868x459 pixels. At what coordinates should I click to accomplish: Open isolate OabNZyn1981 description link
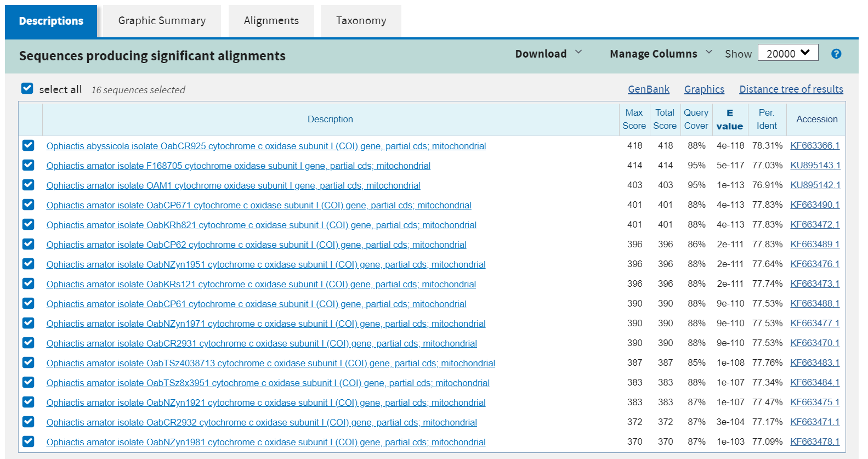tap(266, 442)
